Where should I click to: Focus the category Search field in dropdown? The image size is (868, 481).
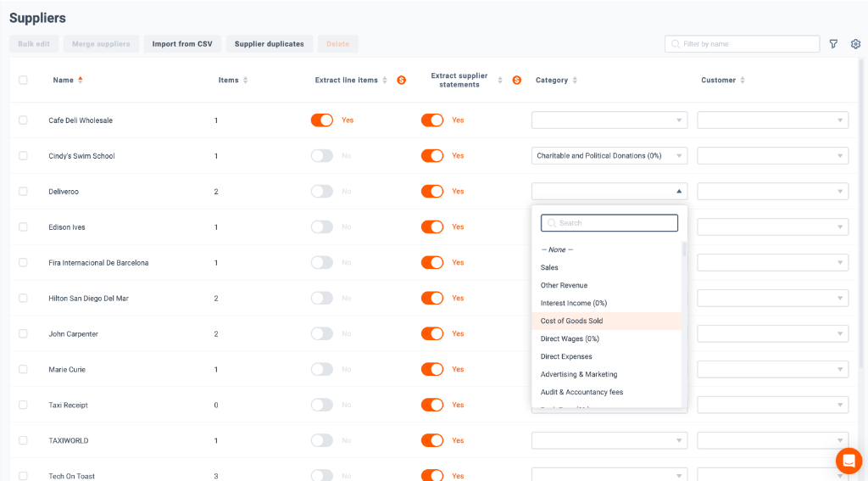click(609, 223)
